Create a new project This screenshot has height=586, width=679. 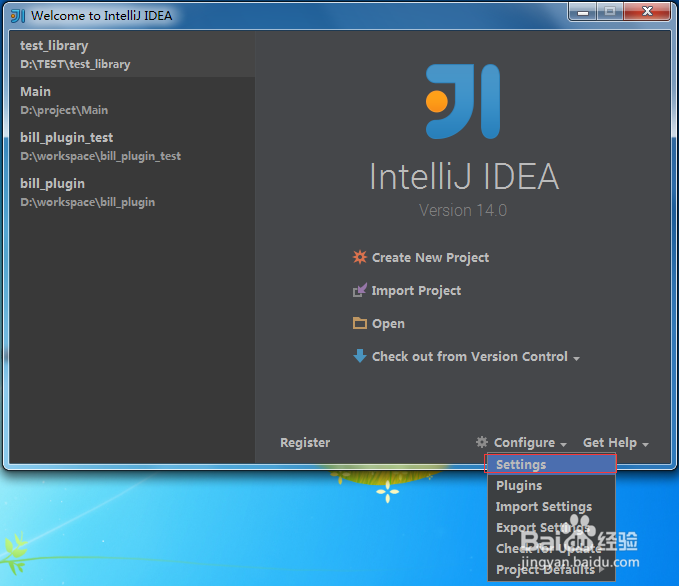[430, 258]
